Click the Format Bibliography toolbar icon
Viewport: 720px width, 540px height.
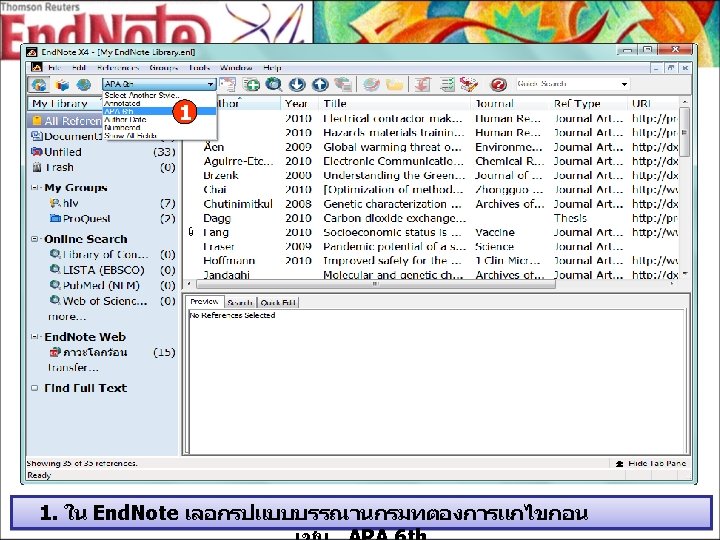click(447, 84)
